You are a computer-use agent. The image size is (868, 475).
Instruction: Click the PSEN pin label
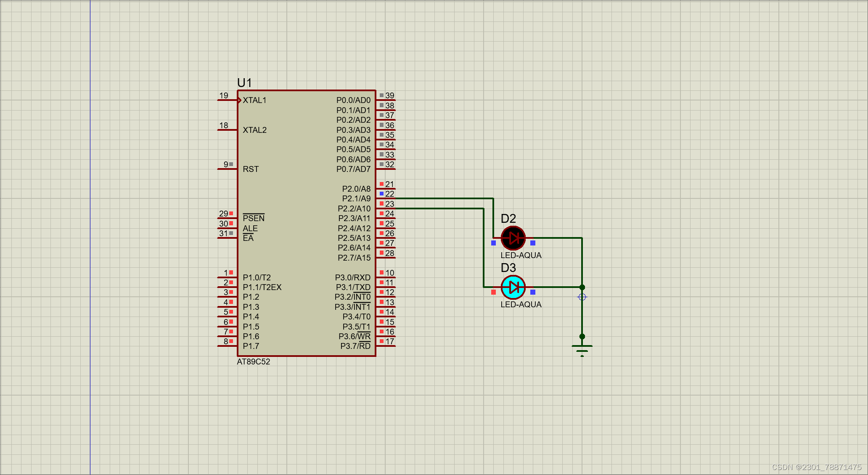point(254,218)
